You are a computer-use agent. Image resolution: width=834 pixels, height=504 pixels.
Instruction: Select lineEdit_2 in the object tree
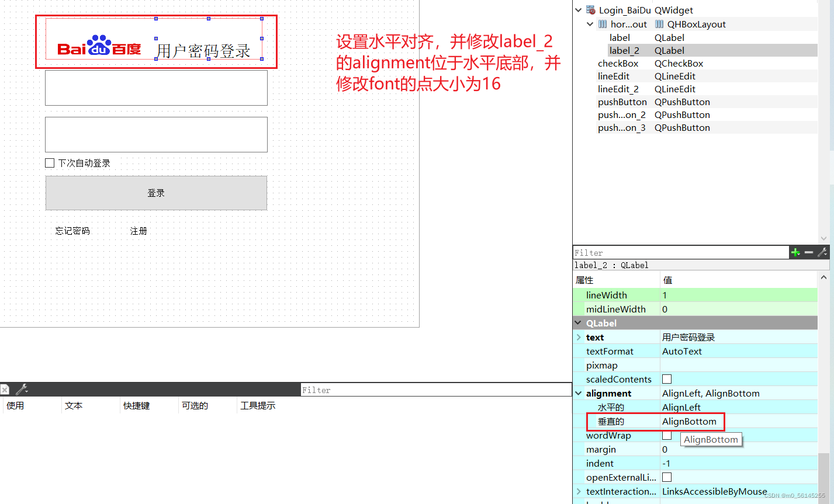pos(618,89)
